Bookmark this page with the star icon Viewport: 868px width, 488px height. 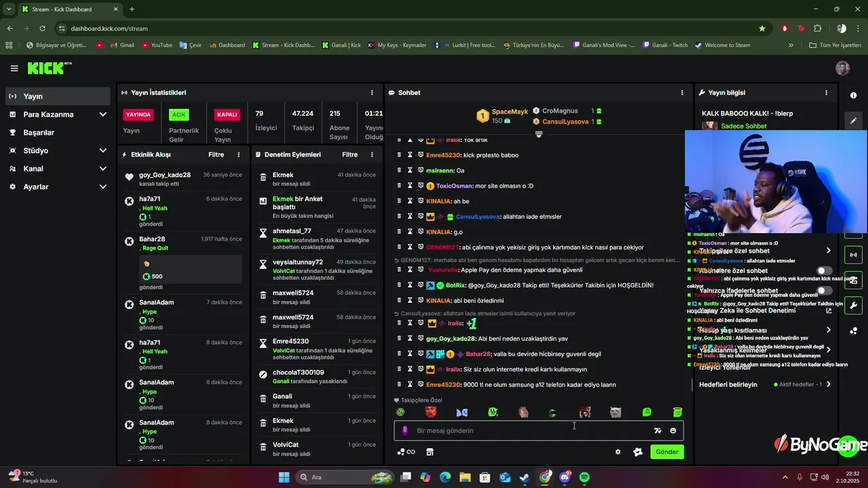[x=762, y=28]
